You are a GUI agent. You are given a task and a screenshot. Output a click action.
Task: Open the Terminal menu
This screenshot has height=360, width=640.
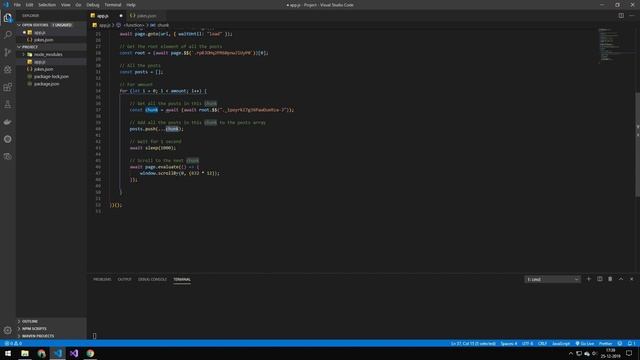pos(113,5)
